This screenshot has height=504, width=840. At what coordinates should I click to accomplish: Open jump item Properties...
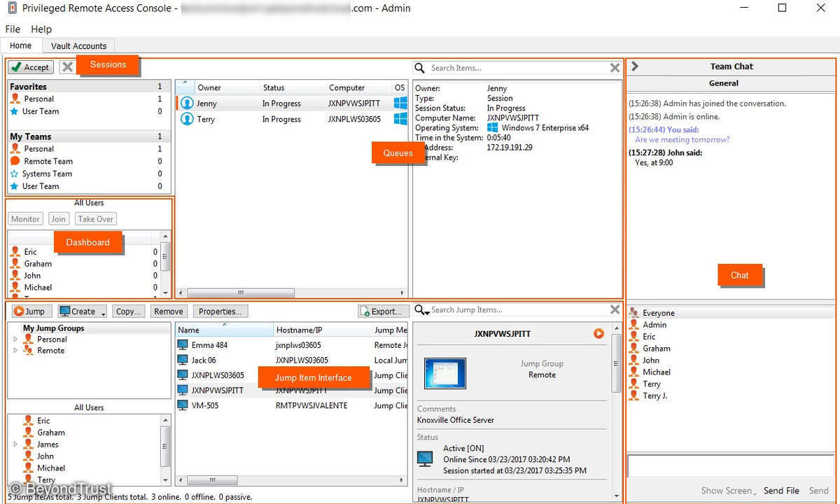click(x=220, y=311)
